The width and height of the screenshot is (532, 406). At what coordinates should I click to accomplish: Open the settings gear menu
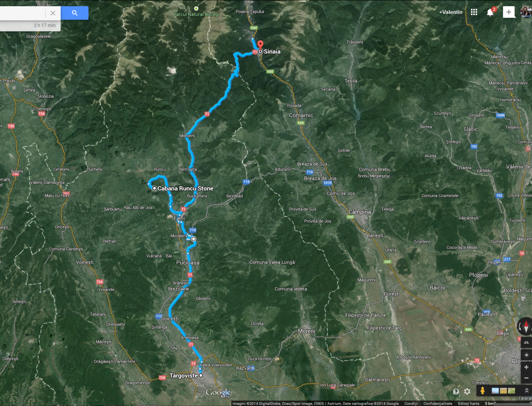(x=467, y=391)
